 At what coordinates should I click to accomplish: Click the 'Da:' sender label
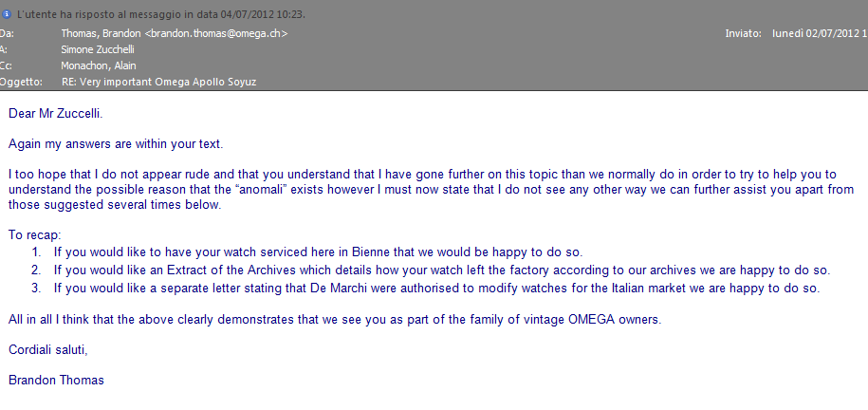click(x=8, y=33)
